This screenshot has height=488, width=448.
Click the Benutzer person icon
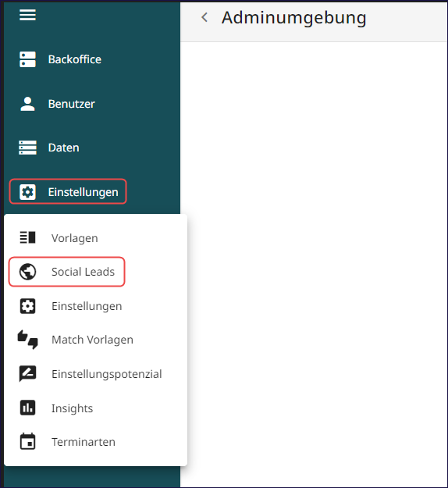(x=27, y=104)
